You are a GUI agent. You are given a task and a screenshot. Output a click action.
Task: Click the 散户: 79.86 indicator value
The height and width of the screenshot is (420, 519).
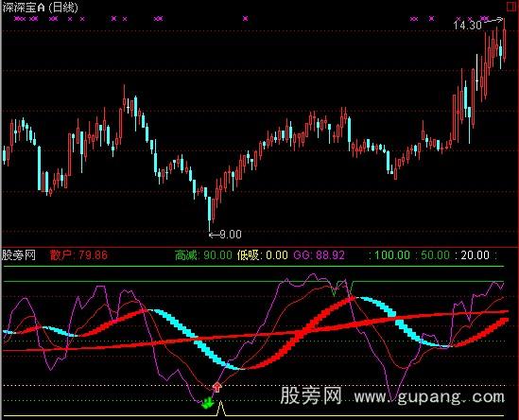point(78,255)
